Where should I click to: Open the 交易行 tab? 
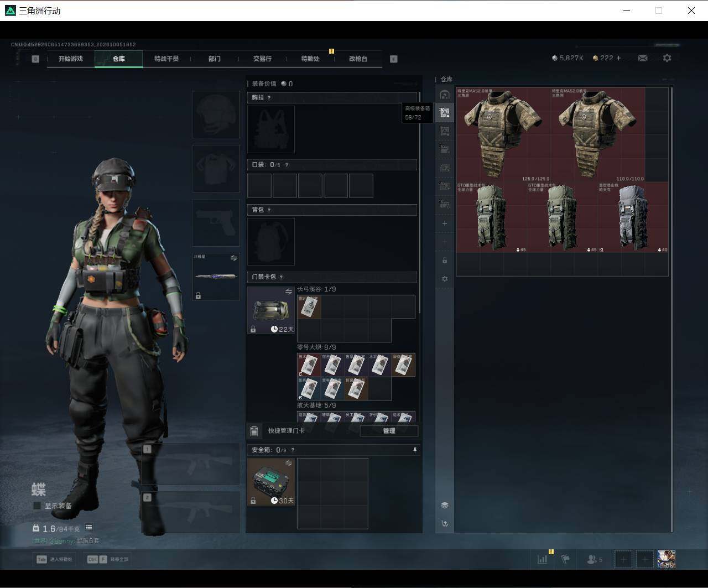[x=262, y=59]
